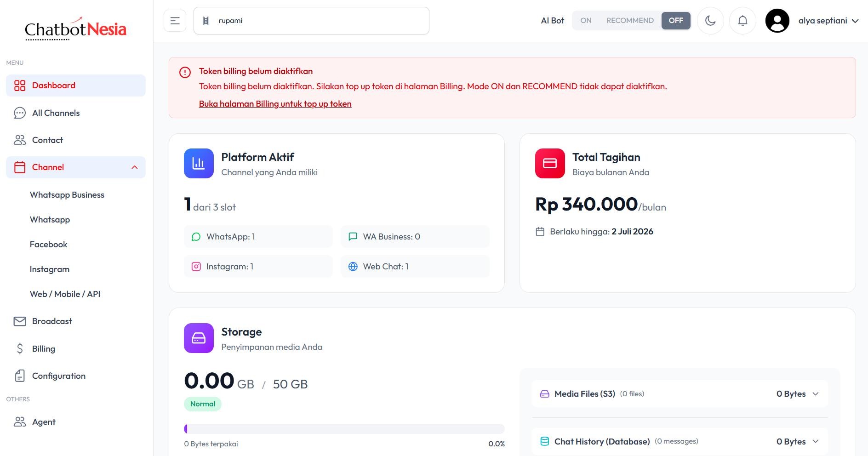Select Whatsapp Business submenu item
The width and height of the screenshot is (868, 456).
(x=67, y=195)
